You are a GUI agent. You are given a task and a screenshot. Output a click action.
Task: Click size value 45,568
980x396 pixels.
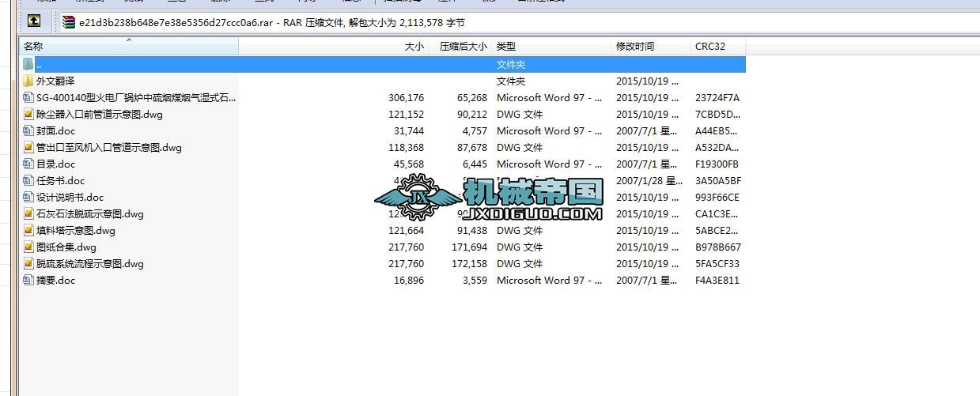pos(409,164)
